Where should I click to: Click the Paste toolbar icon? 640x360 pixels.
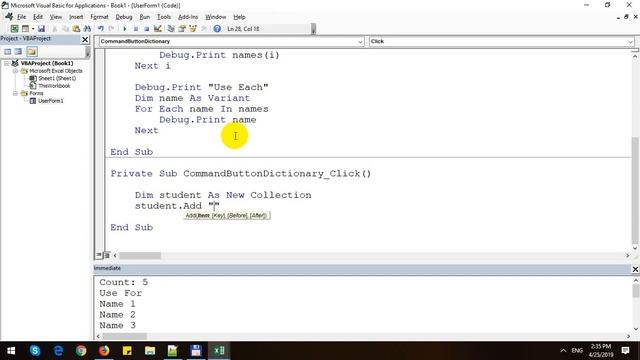point(76,29)
